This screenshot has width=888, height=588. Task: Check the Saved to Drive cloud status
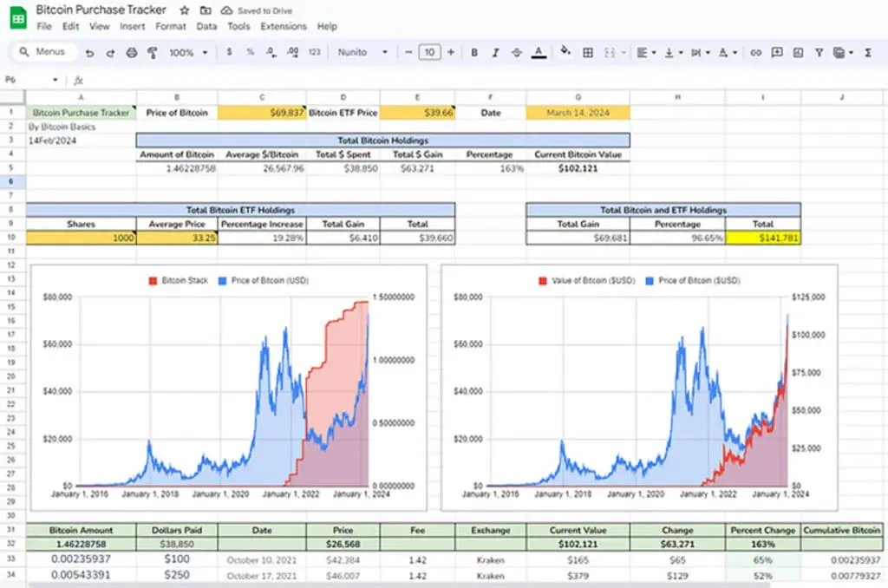(257, 10)
